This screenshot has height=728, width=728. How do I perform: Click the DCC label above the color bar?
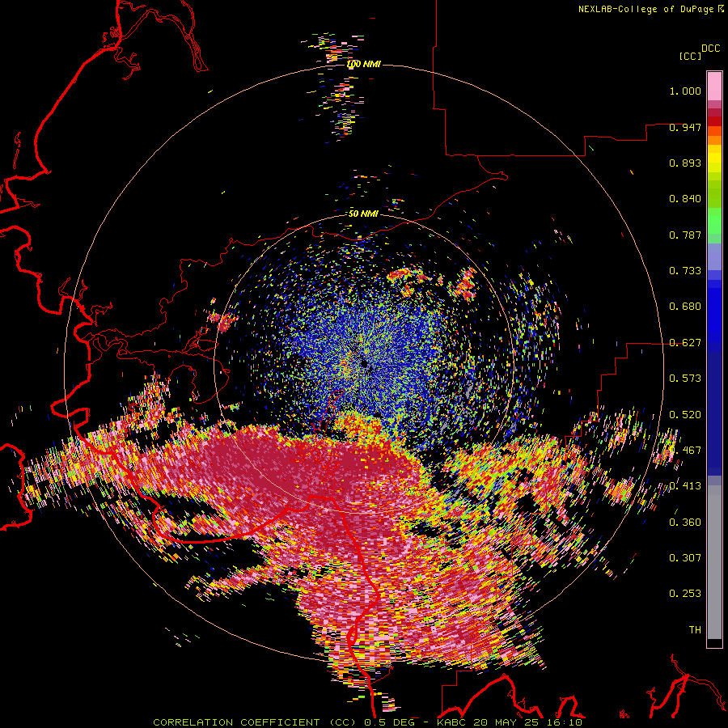click(x=710, y=49)
